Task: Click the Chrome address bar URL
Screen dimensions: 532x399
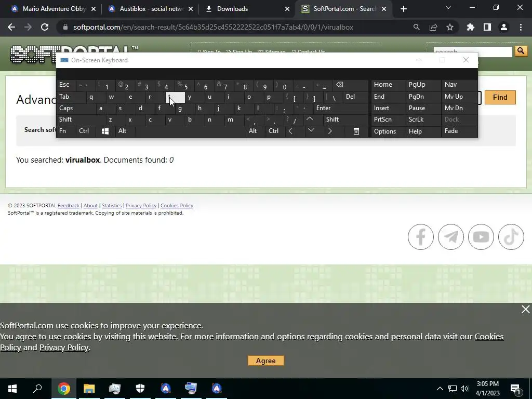Action: pos(214,27)
